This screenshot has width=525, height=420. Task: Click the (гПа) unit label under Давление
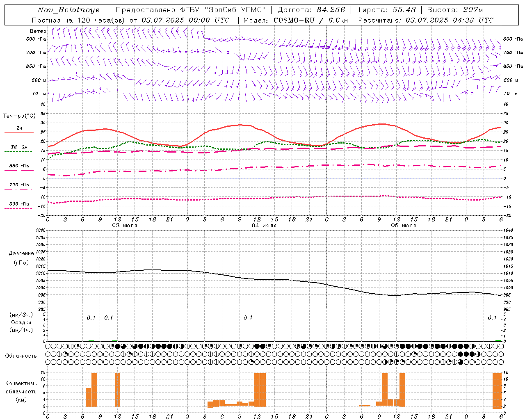21,262
